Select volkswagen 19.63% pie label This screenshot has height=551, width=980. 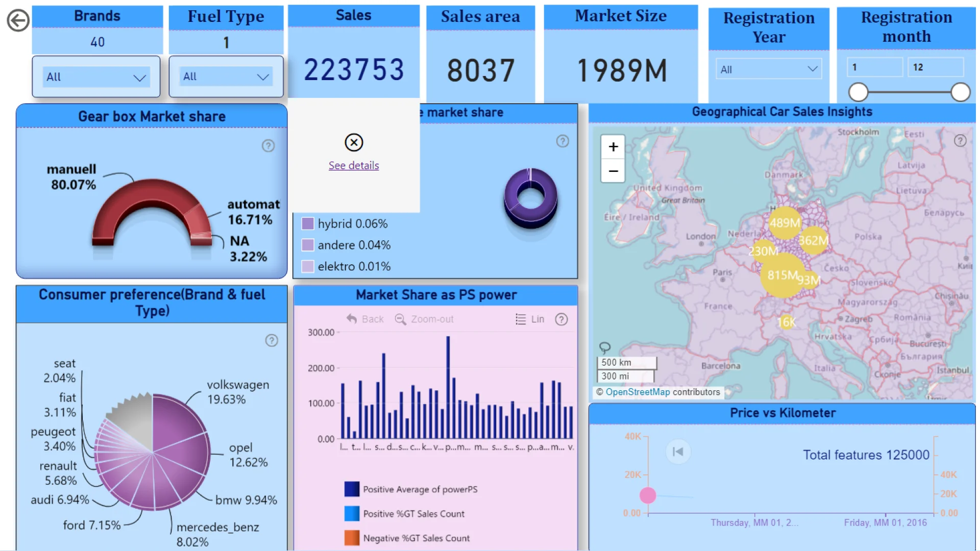pyautogui.click(x=238, y=392)
